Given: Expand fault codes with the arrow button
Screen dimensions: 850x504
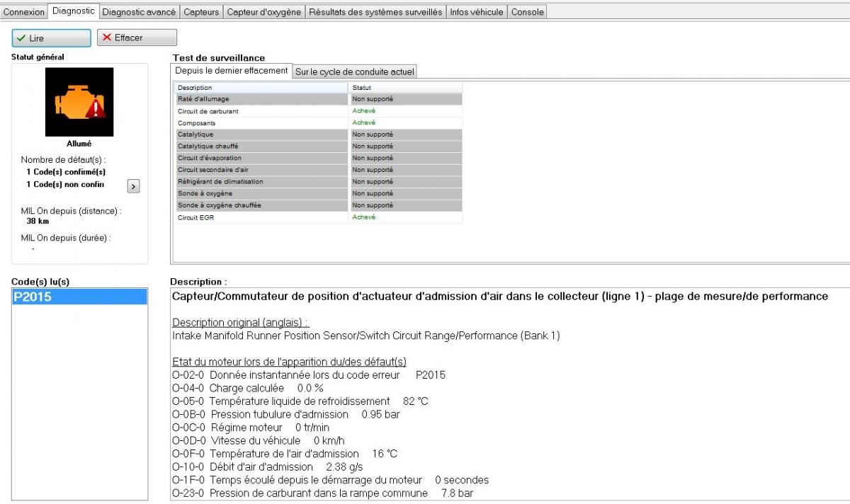Looking at the screenshot, I should 133,185.
